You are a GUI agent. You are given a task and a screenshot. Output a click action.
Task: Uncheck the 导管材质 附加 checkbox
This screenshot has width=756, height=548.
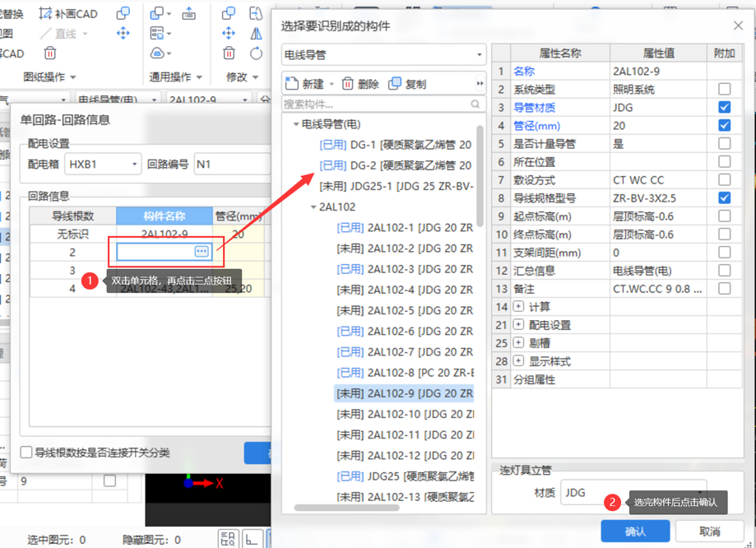pos(724,107)
